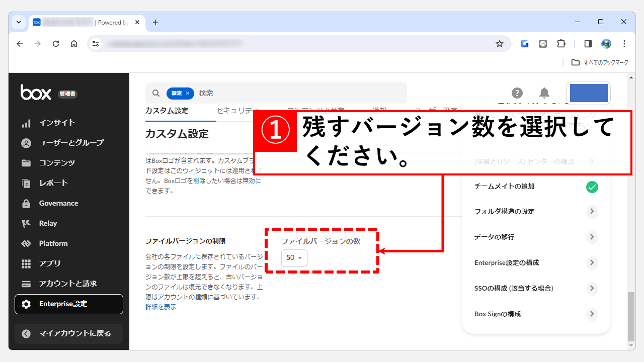The width and height of the screenshot is (644, 362).
Task: Bookmark this page with the star icon
Action: [x=500, y=44]
